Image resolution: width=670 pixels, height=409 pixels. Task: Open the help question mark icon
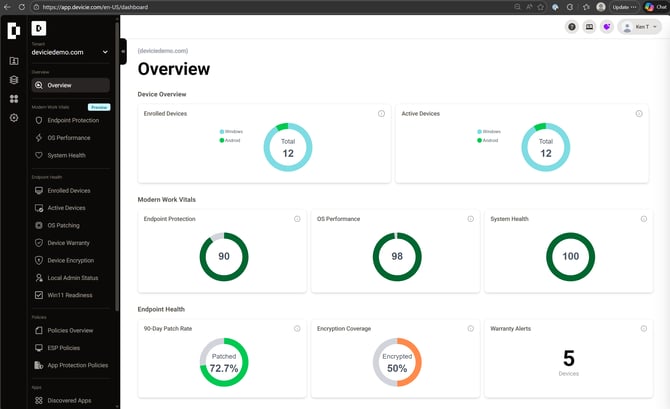[572, 27]
